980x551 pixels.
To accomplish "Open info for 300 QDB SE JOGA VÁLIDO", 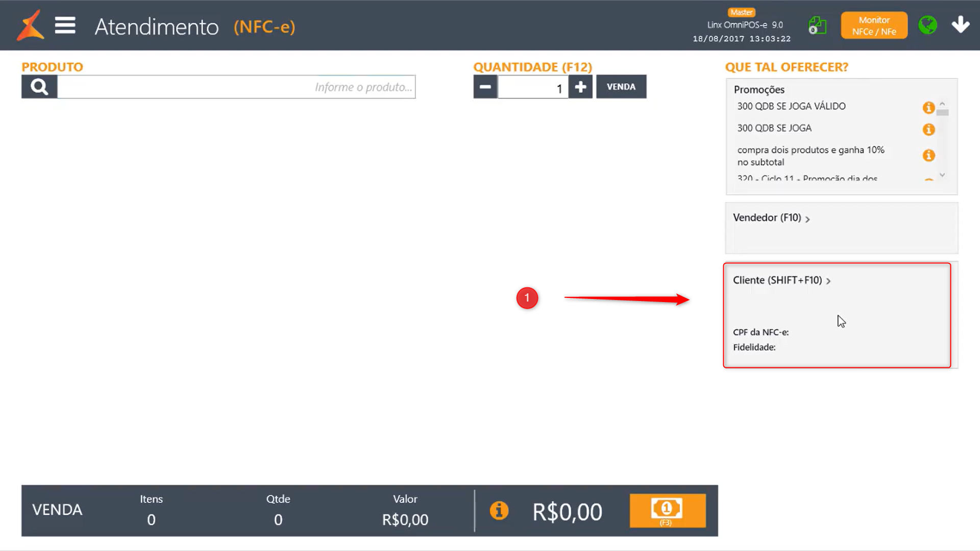I will pos(928,107).
